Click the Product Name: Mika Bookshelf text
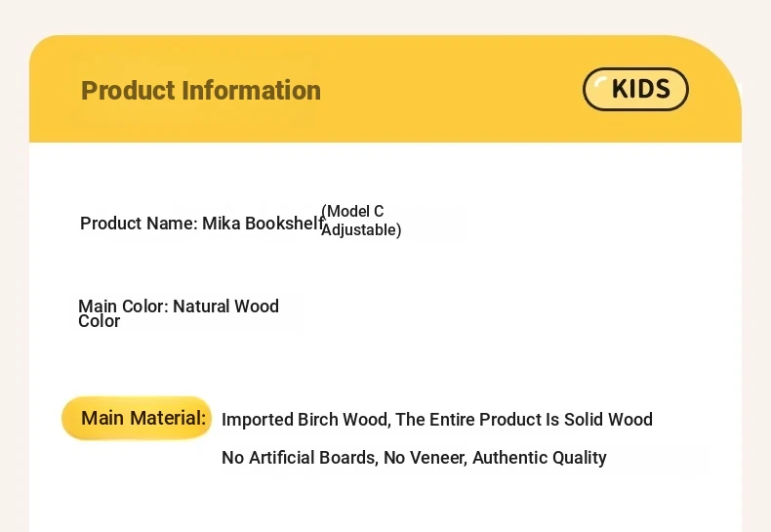771x532 pixels. [202, 224]
